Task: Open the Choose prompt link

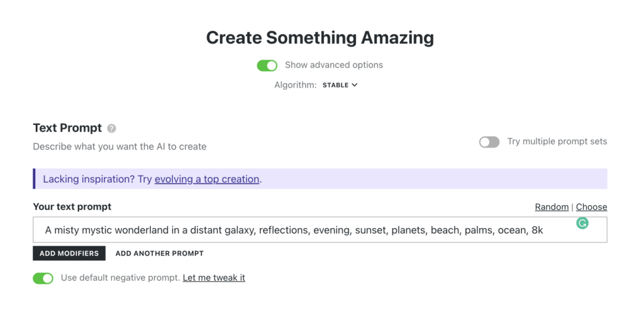Action: pos(591,207)
